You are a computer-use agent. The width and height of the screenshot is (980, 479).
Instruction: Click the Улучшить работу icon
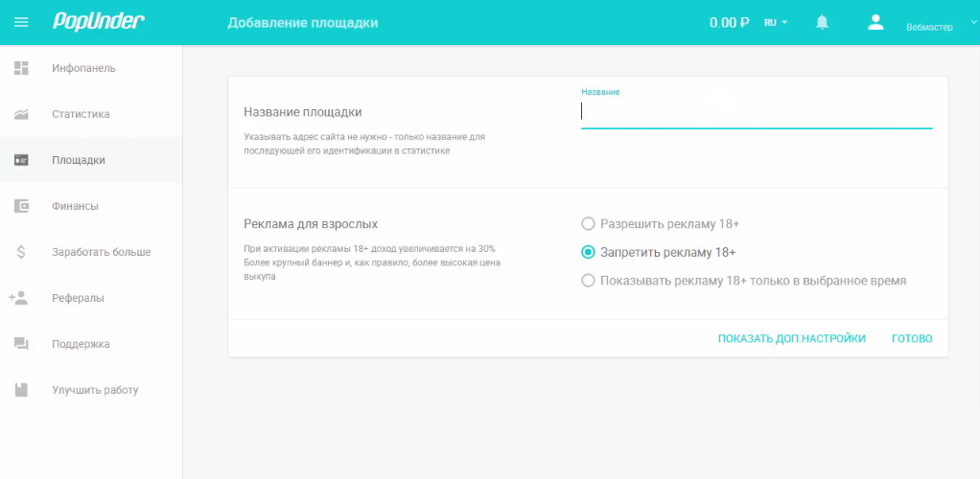pos(21,390)
